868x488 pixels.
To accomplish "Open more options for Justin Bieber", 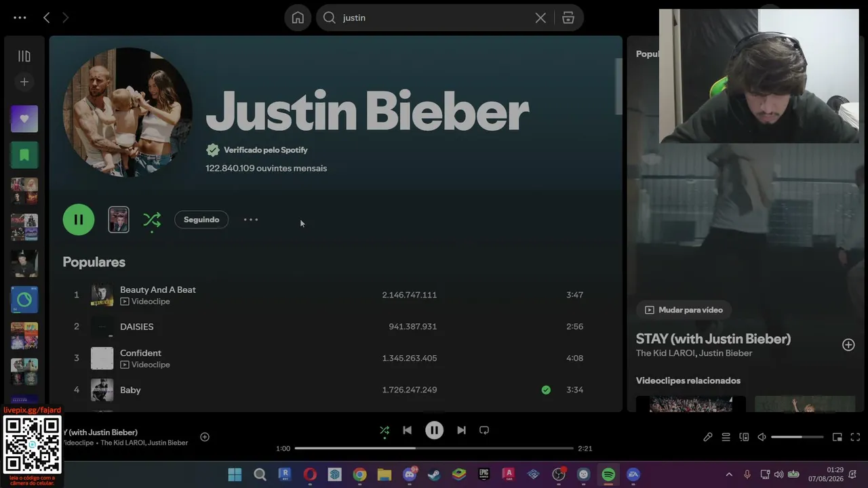I will pos(251,220).
